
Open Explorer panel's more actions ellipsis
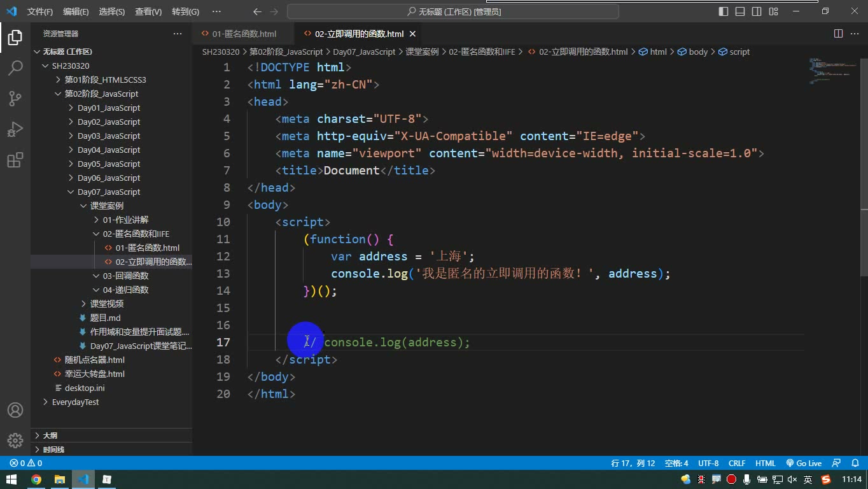(x=178, y=34)
